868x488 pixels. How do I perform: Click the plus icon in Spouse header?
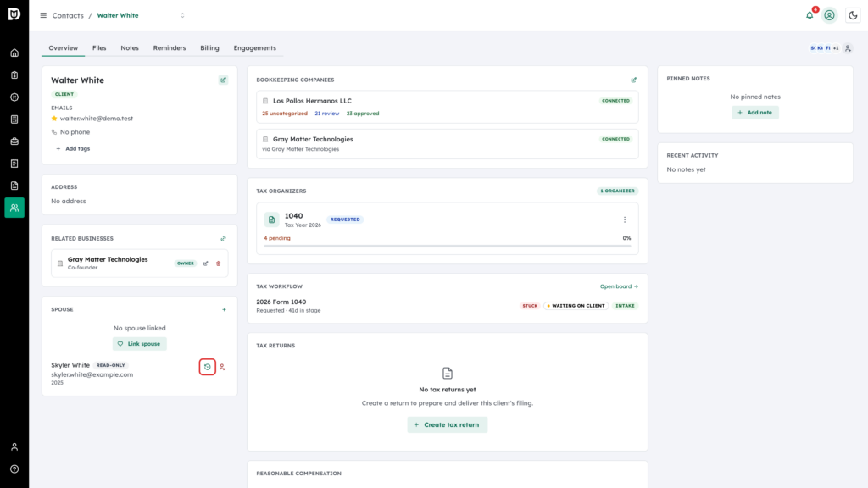[224, 309]
